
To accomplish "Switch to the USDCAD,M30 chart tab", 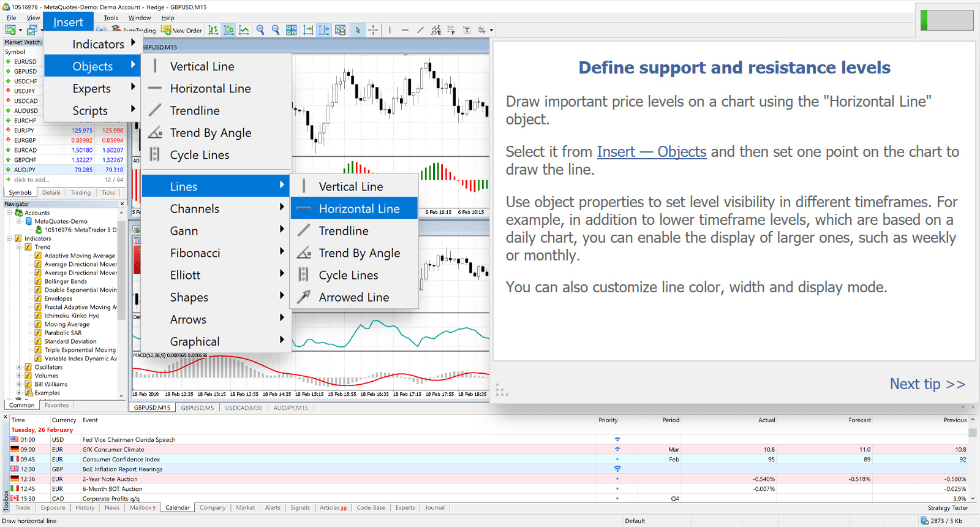I will 243,408.
